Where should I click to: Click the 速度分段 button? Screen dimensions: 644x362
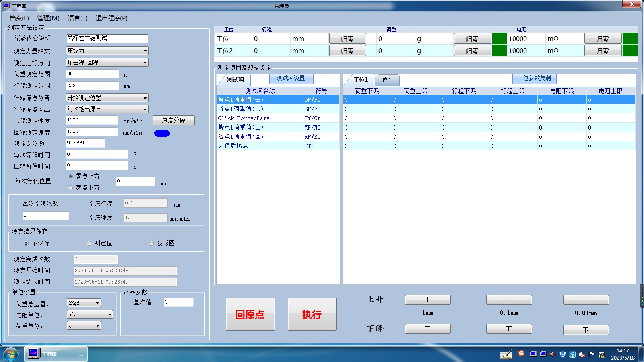click(x=173, y=121)
